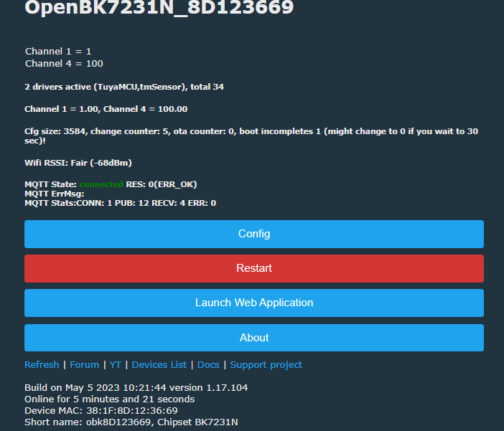The height and width of the screenshot is (431, 504).
Task: Click 'Online for 5 minutes and 21 seconds'
Action: pyautogui.click(x=110, y=399)
